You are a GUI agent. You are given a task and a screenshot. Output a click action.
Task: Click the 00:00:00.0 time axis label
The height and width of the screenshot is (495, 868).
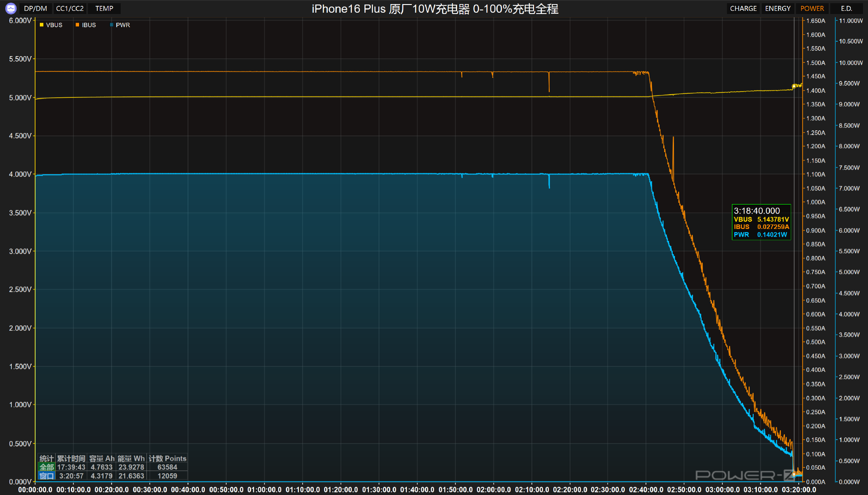pyautogui.click(x=35, y=490)
